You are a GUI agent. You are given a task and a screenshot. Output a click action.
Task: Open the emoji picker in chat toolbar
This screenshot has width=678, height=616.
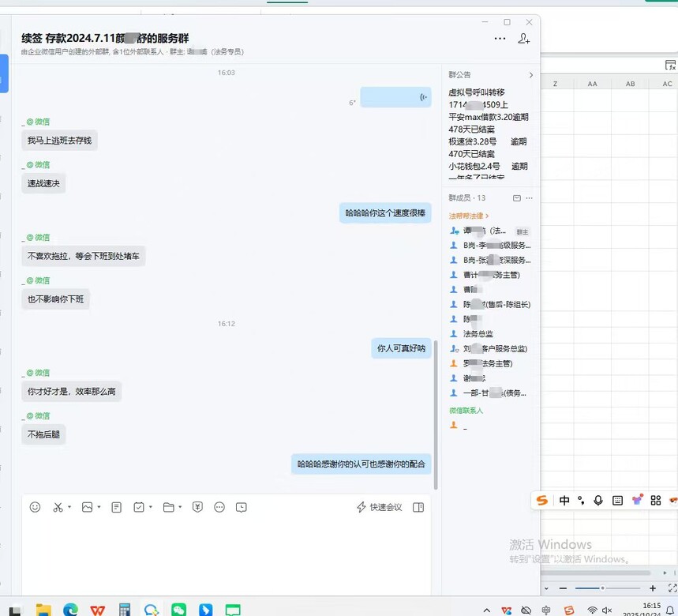pyautogui.click(x=35, y=507)
